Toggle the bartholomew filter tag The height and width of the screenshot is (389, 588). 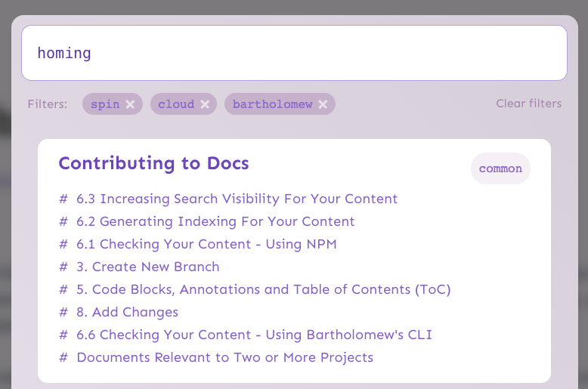pyautogui.click(x=272, y=104)
